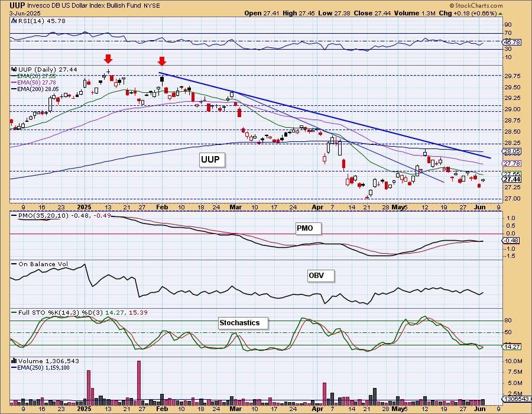Open the StockCharts.com copyright credit
Screen dimensions: 532x414
tap(476, 5)
